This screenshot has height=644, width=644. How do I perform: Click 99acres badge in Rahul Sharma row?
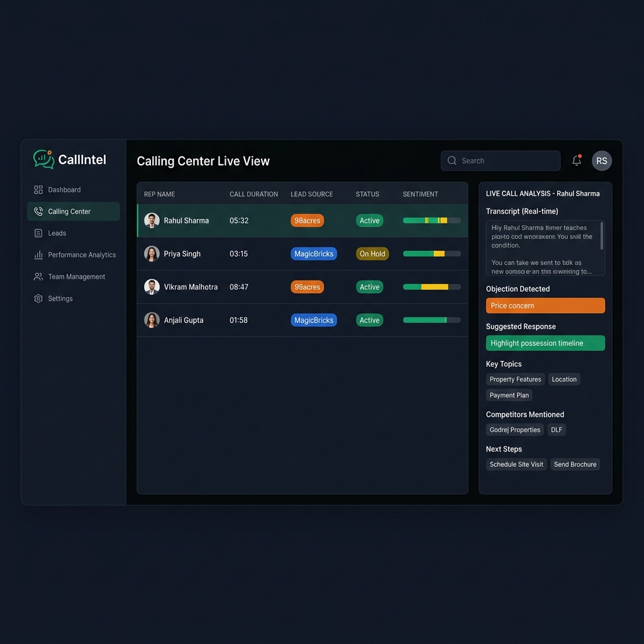[x=307, y=221]
